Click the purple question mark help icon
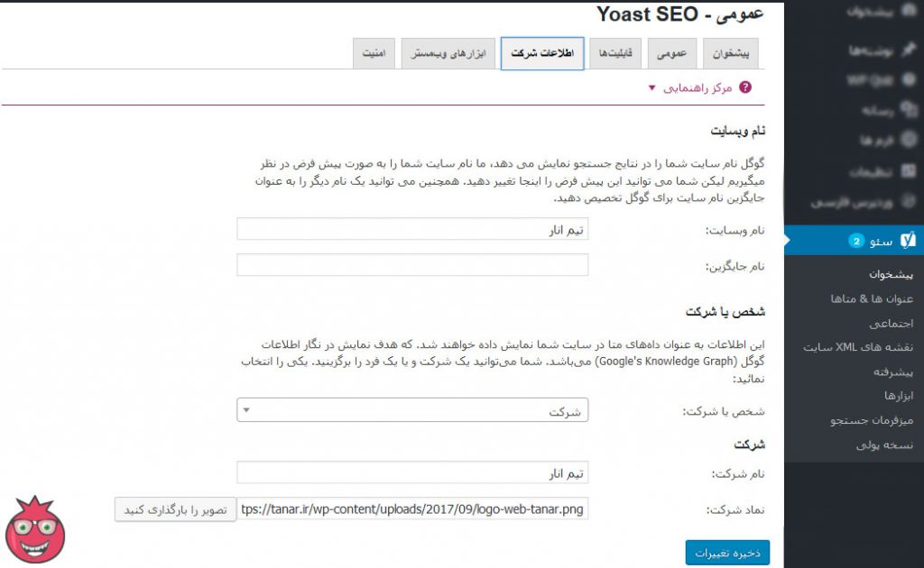 tap(745, 87)
